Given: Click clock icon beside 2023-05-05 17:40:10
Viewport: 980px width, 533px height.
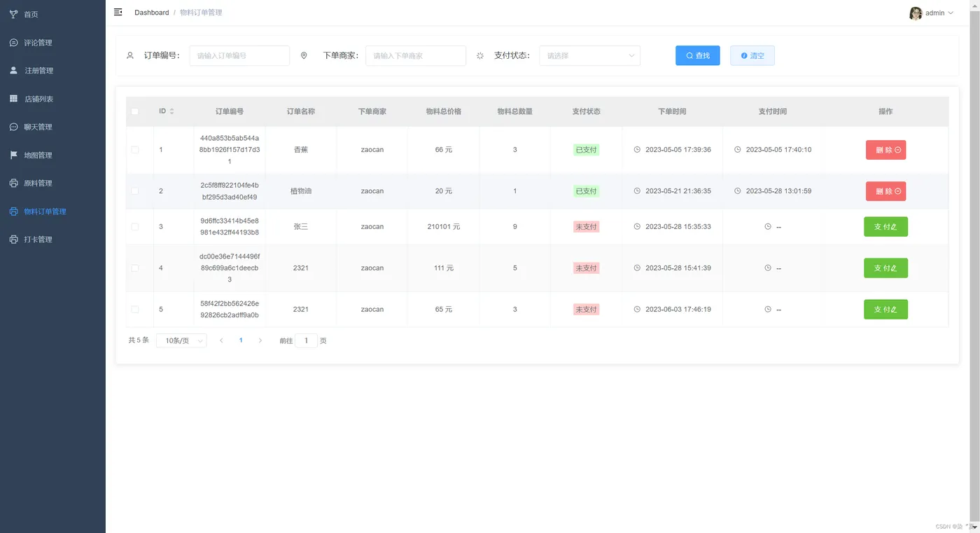Looking at the screenshot, I should pos(738,150).
